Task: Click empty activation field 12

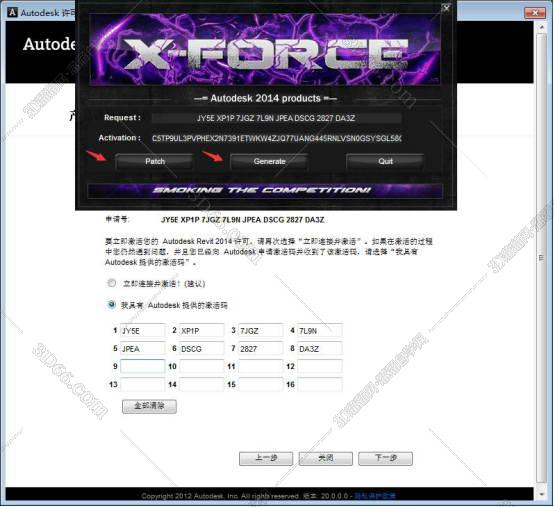Action: [320, 366]
